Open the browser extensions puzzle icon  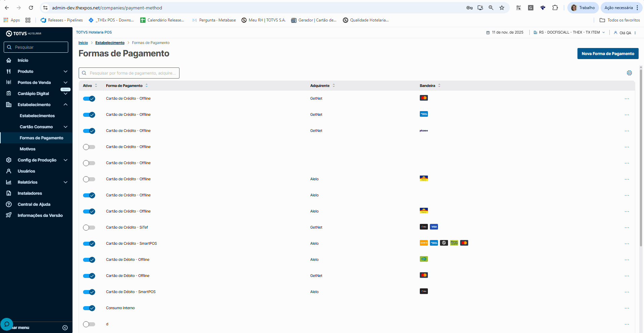click(555, 8)
